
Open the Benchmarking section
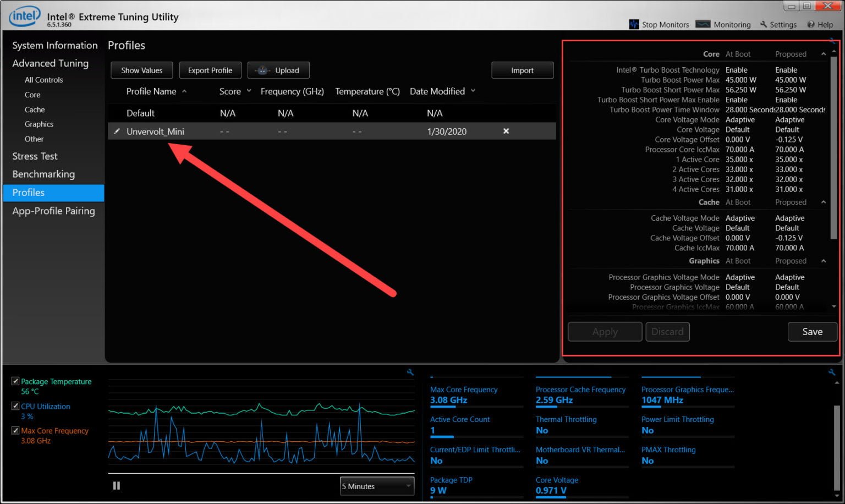click(x=43, y=174)
